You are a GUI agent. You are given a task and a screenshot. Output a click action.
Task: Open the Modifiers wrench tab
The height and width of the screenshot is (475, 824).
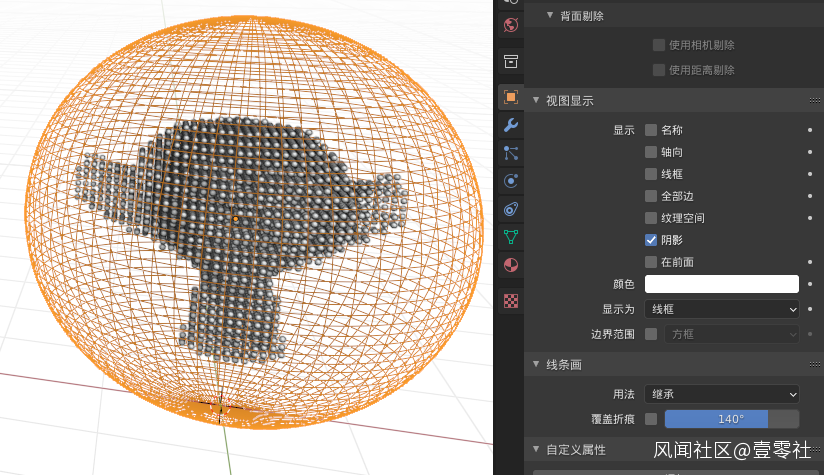(x=511, y=125)
